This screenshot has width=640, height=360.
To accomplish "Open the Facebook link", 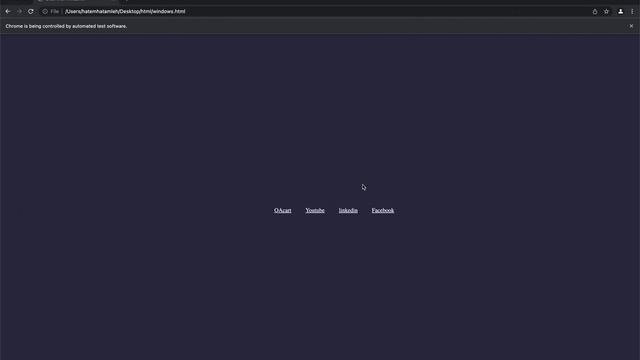I will click(382, 210).
